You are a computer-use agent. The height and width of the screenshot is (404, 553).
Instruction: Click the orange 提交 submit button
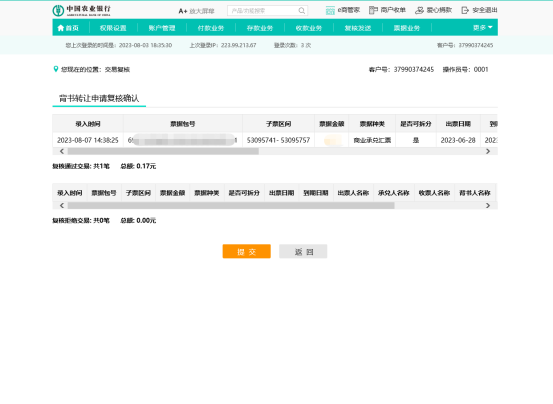pyautogui.click(x=247, y=251)
